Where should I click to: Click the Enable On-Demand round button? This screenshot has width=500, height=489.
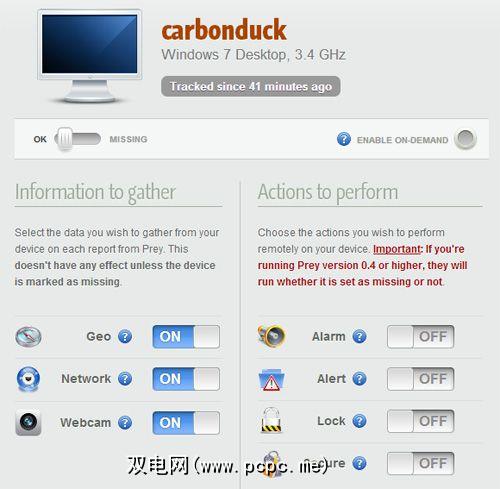[x=465, y=139]
